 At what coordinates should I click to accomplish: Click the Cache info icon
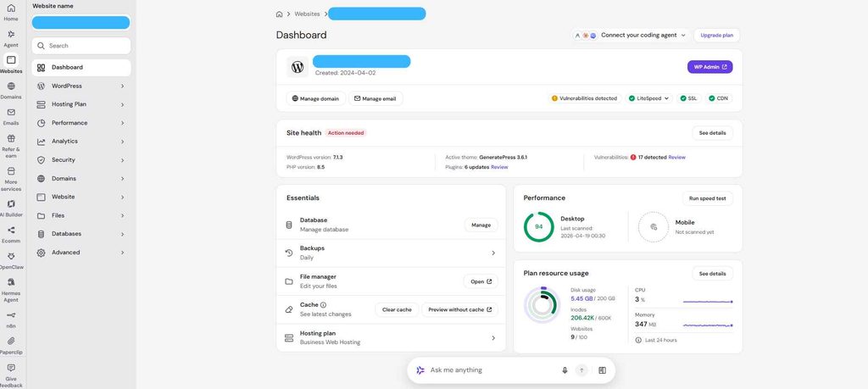point(323,305)
